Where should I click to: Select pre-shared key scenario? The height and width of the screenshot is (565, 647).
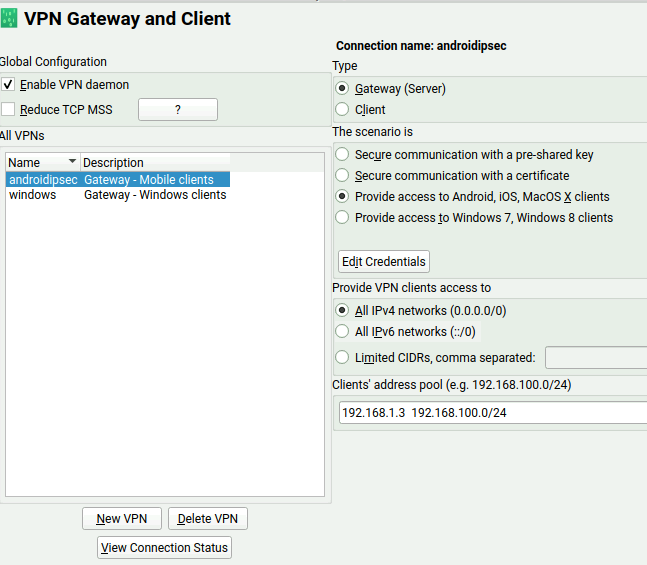[x=343, y=155]
